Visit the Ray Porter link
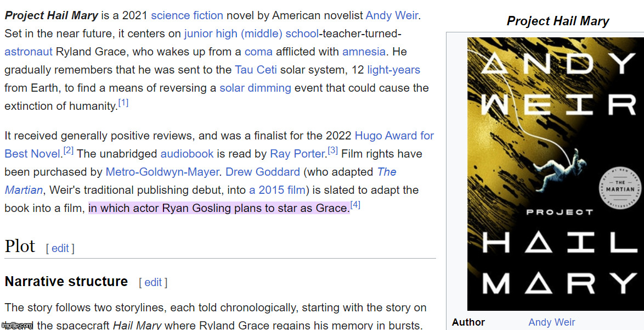644x330 pixels. coord(297,154)
